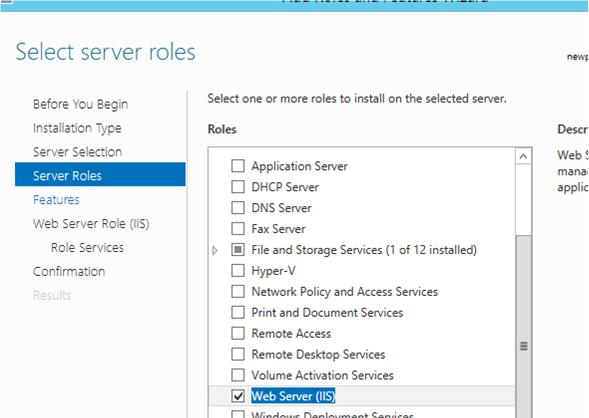The width and height of the screenshot is (589, 418).
Task: Open the Installation Type step
Action: pyautogui.click(x=77, y=128)
